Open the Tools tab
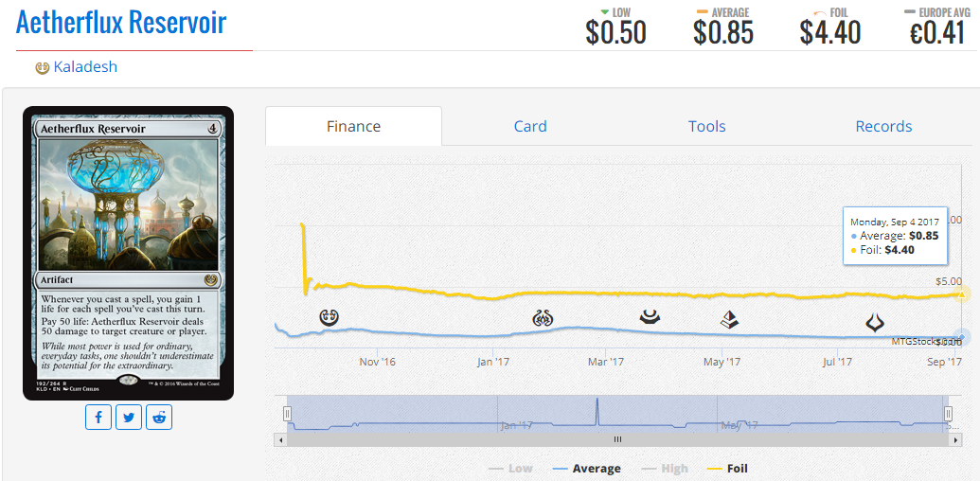 tap(707, 126)
